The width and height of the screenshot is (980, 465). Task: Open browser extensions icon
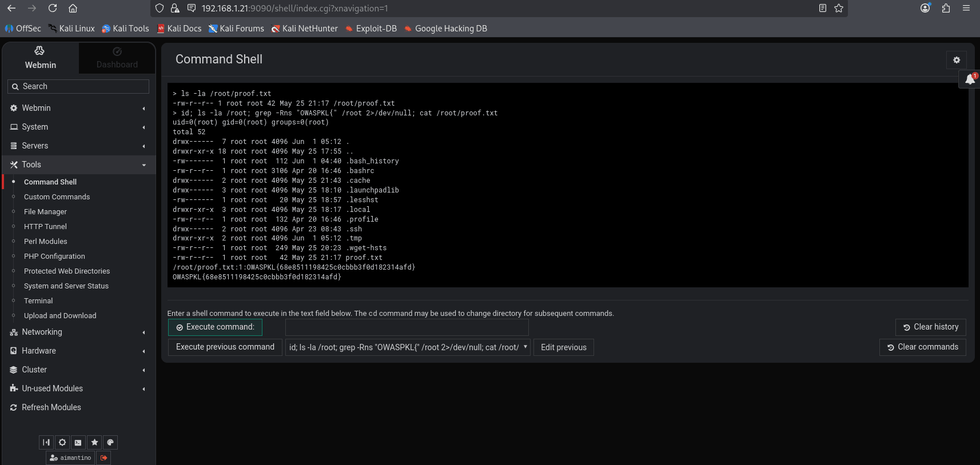click(946, 8)
